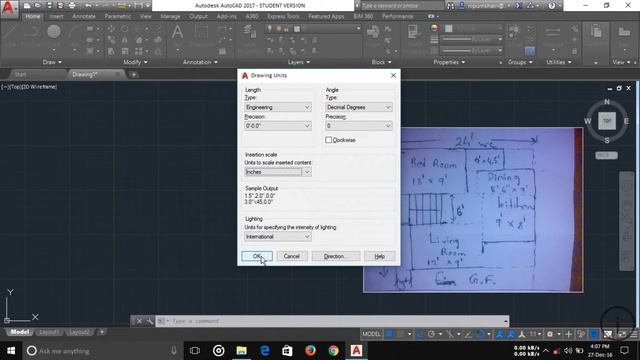Click Cancel in Drawing Units dialog

pyautogui.click(x=291, y=256)
